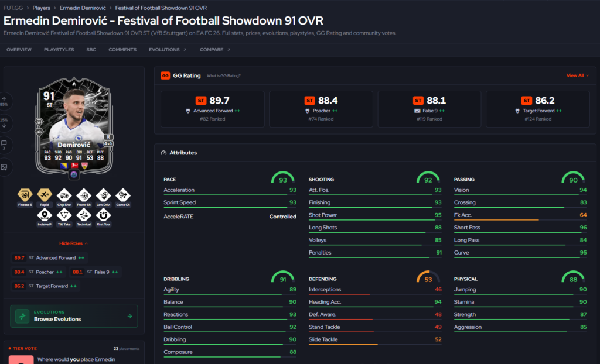The height and width of the screenshot is (364, 600).
Task: Click the Rapid playstyle icon
Action: 45,195
